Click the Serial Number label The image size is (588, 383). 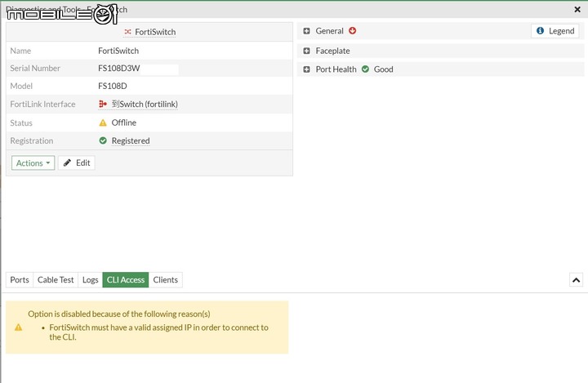click(35, 69)
